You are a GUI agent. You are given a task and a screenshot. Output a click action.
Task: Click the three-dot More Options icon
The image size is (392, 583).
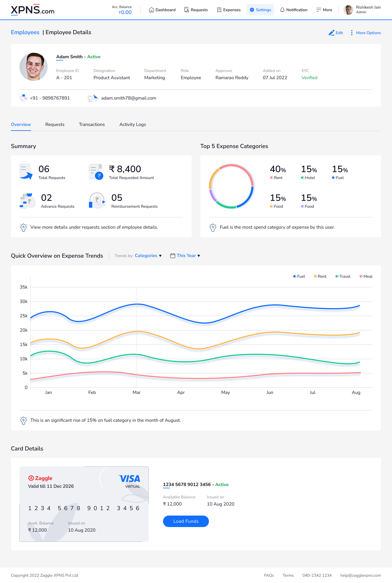pyautogui.click(x=352, y=33)
